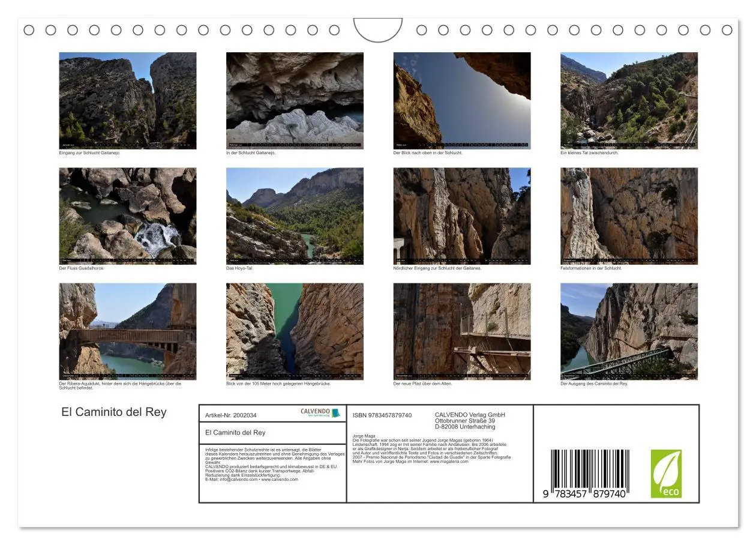Click the caption 'Nördlicher Eingang zur Schlucht der Gaitanes.'
Screen dimensions: 756x545
tap(437, 268)
